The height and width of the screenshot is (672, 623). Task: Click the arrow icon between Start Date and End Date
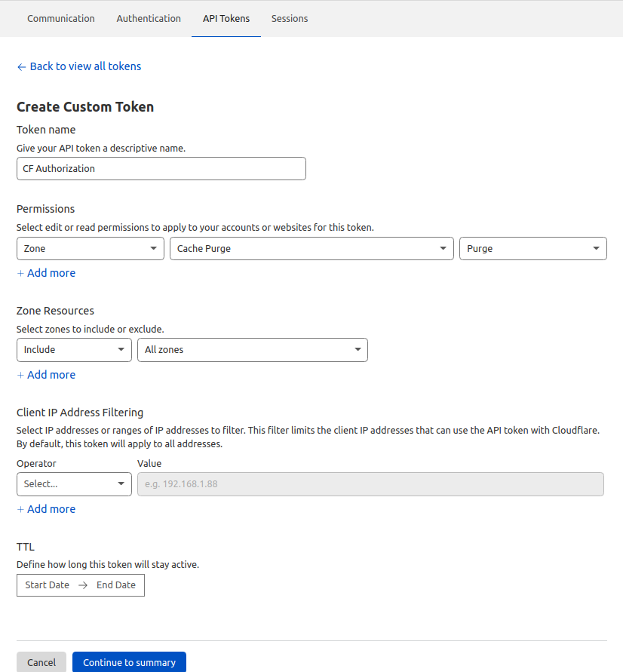pyautogui.click(x=81, y=585)
